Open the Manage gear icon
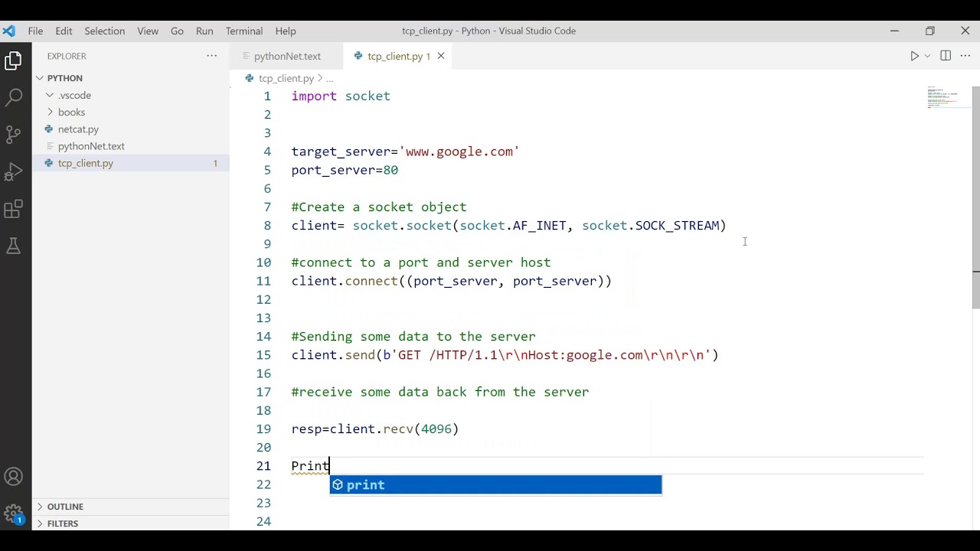The image size is (980, 551). point(13,514)
